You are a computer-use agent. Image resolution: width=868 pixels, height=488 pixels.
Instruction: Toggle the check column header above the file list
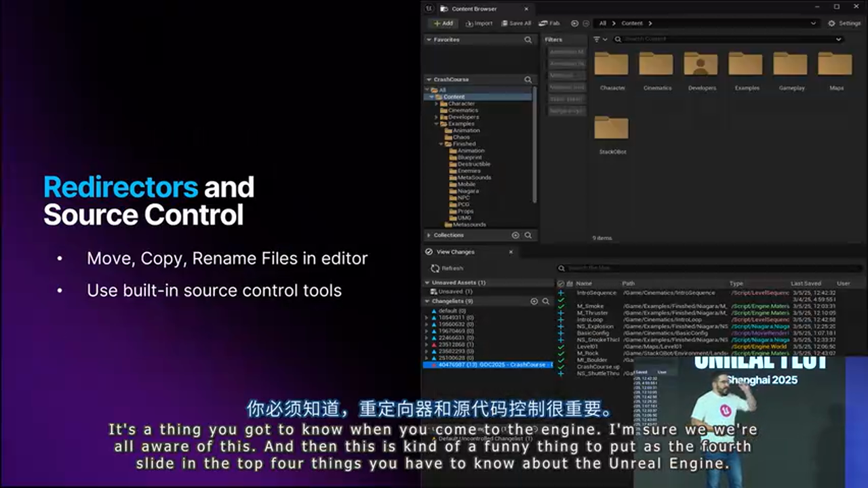click(559, 283)
